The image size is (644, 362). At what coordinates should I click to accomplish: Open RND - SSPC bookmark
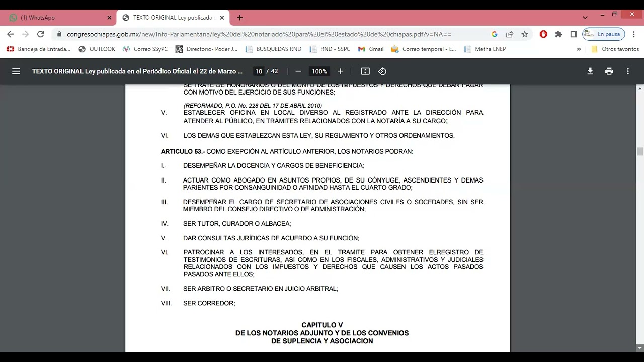pyautogui.click(x=330, y=49)
